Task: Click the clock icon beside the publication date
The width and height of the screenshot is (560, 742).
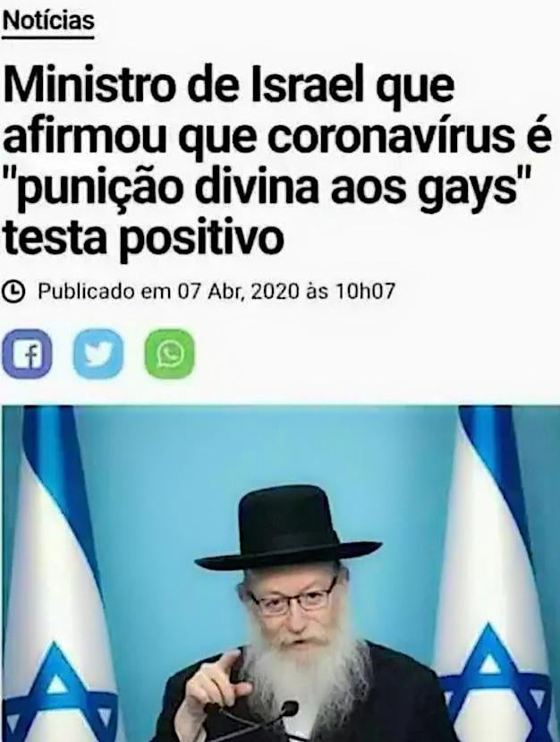Action: point(15,292)
